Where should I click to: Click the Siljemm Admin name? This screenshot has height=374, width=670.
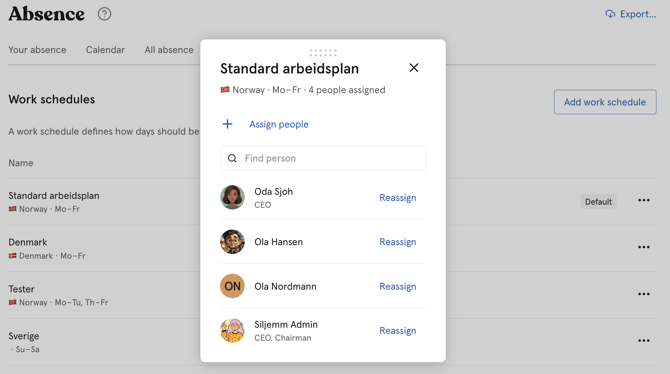coord(286,324)
